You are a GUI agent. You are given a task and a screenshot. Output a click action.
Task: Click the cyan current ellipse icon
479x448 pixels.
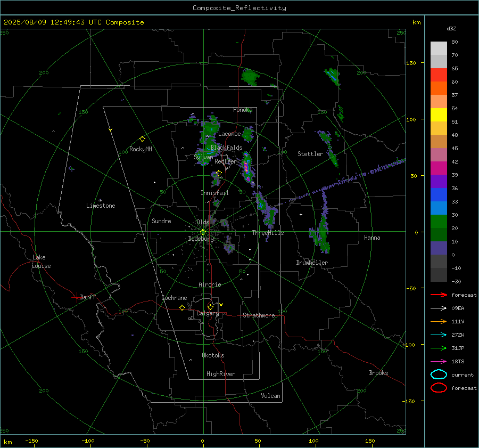439,374
